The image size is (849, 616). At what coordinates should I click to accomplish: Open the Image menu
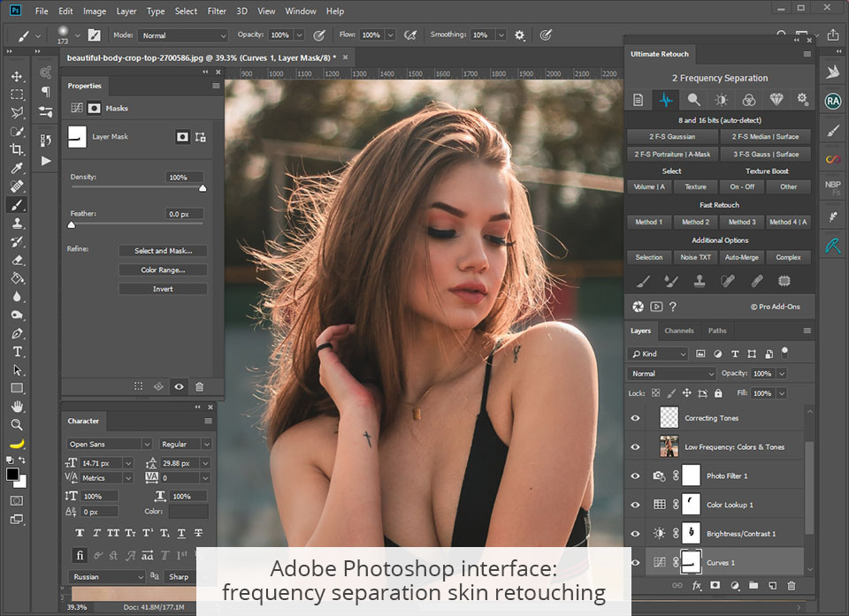pyautogui.click(x=95, y=11)
